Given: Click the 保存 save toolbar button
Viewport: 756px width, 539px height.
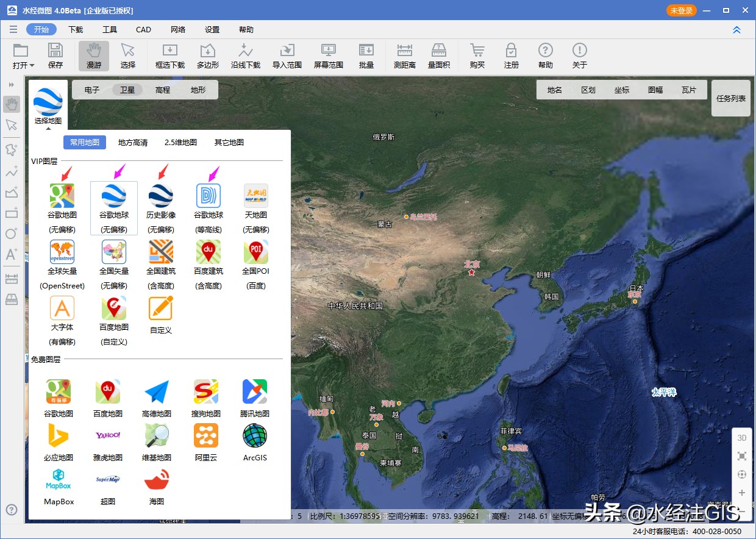Looking at the screenshot, I should [55, 56].
